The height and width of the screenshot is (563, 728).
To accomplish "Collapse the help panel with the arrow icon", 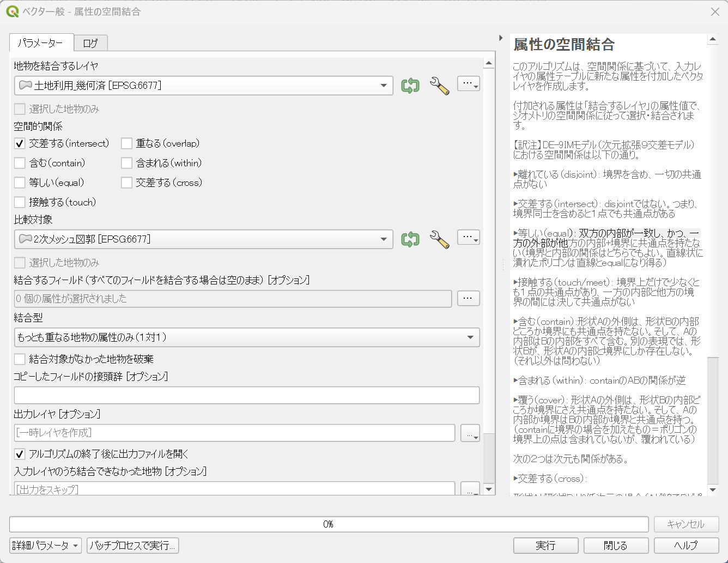I will [x=501, y=38].
